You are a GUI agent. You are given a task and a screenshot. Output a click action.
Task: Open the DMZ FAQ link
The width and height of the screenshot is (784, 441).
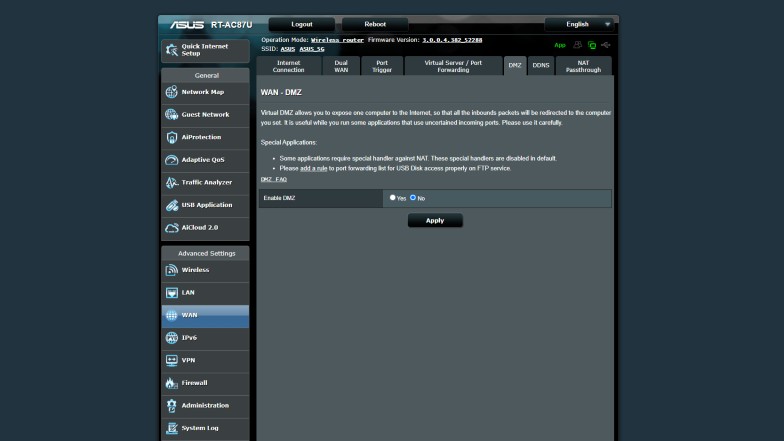274,179
